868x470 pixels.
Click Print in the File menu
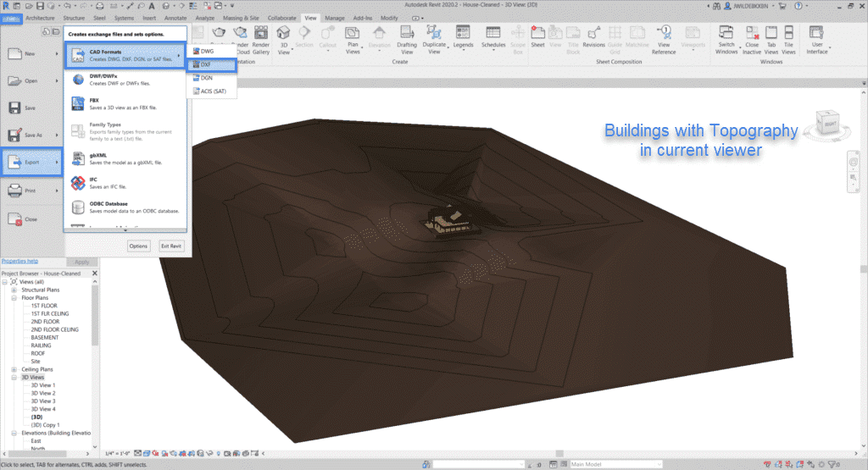(31, 191)
